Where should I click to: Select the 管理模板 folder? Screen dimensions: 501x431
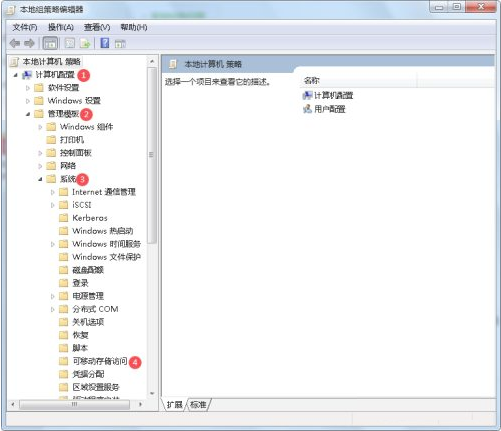point(63,114)
